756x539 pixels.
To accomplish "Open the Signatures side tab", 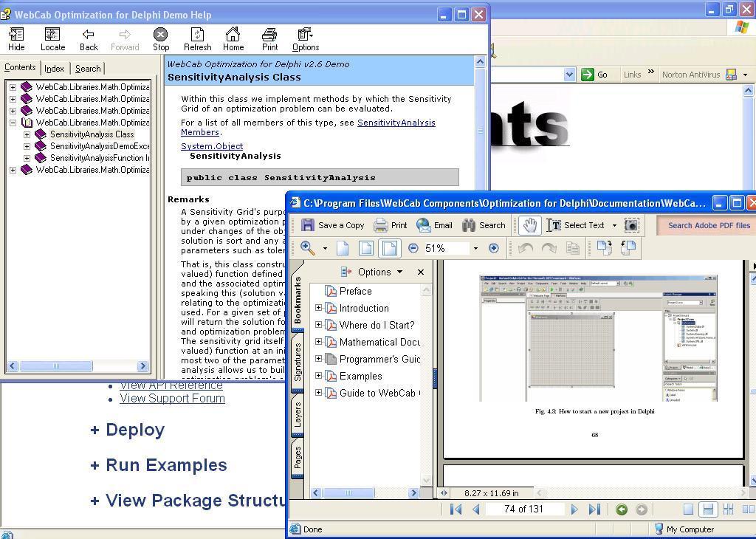I will pos(298,362).
